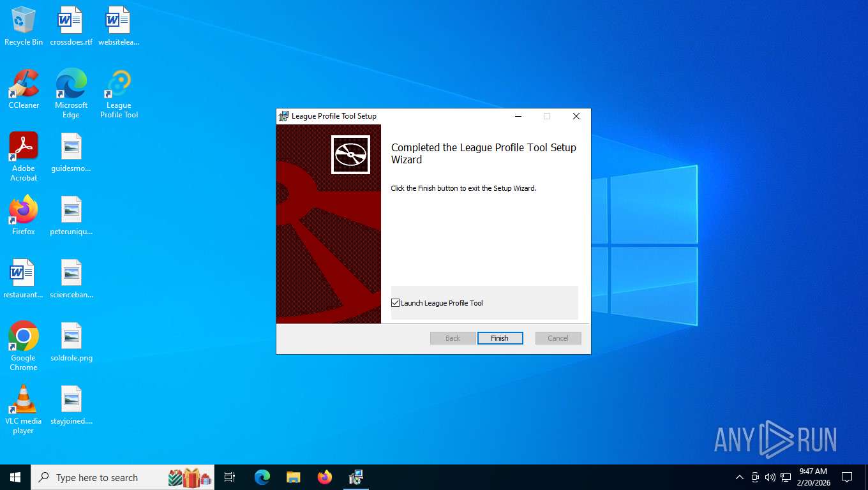Click the 'League Profile Tool Setup' title text
868x490 pixels.
tap(334, 116)
